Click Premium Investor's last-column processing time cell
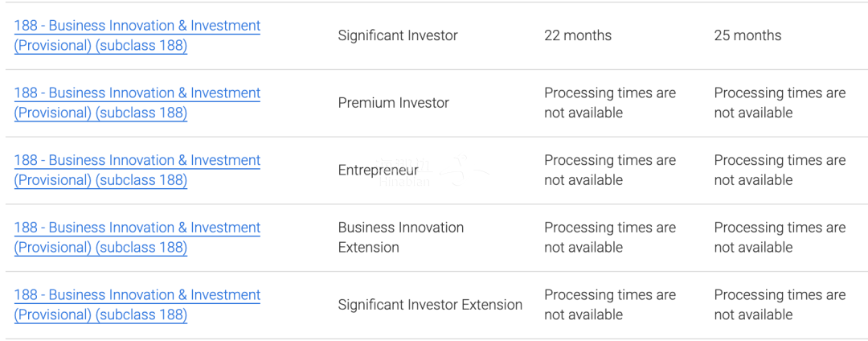Screen dimensions: 868x341 780,103
